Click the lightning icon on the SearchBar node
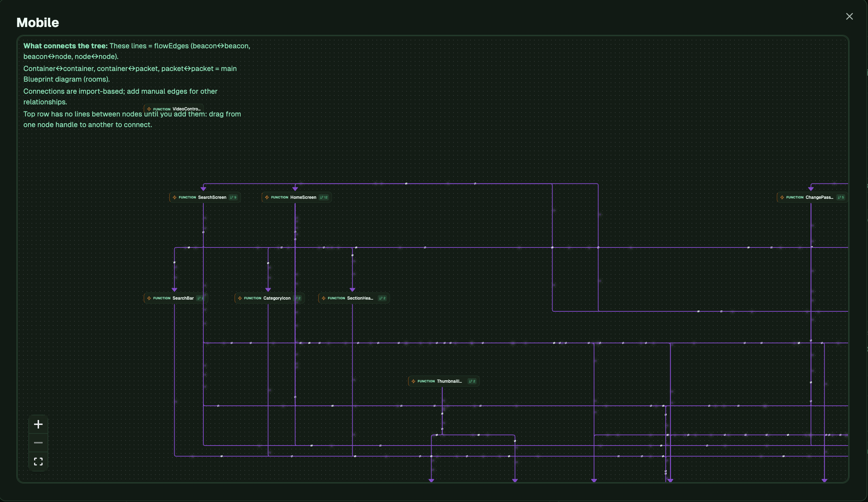 [x=149, y=298]
